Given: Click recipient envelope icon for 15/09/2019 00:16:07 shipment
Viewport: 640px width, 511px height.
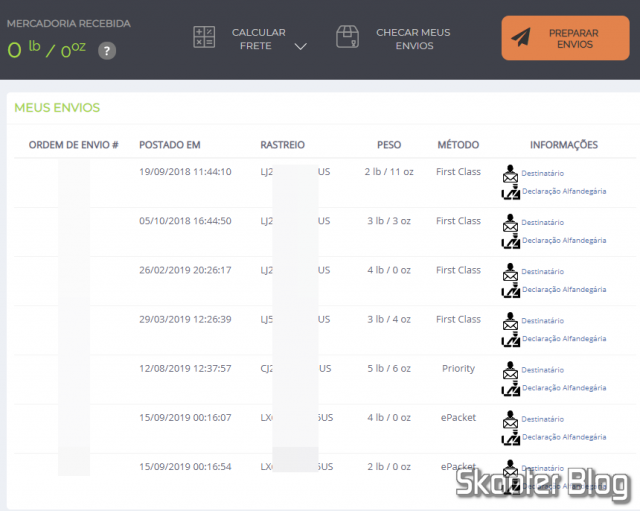Looking at the screenshot, I should (x=510, y=419).
